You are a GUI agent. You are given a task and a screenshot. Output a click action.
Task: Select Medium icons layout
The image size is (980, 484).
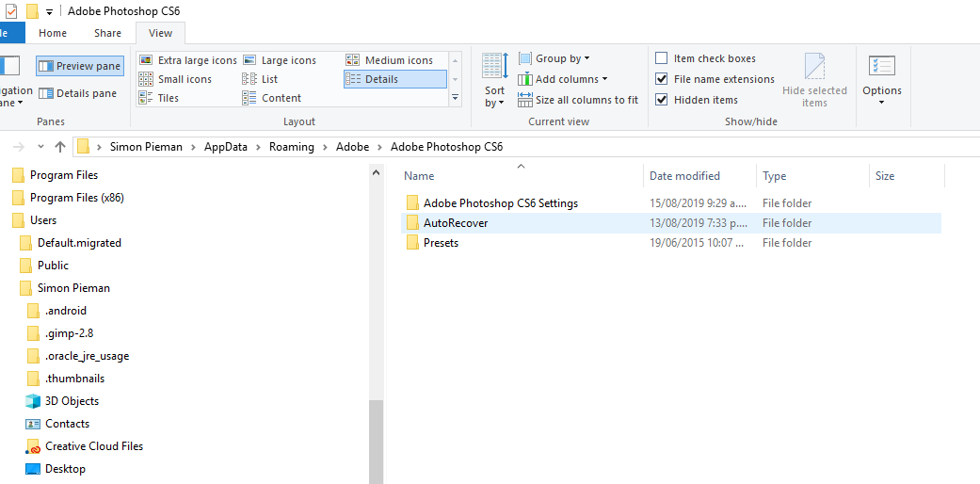click(390, 60)
